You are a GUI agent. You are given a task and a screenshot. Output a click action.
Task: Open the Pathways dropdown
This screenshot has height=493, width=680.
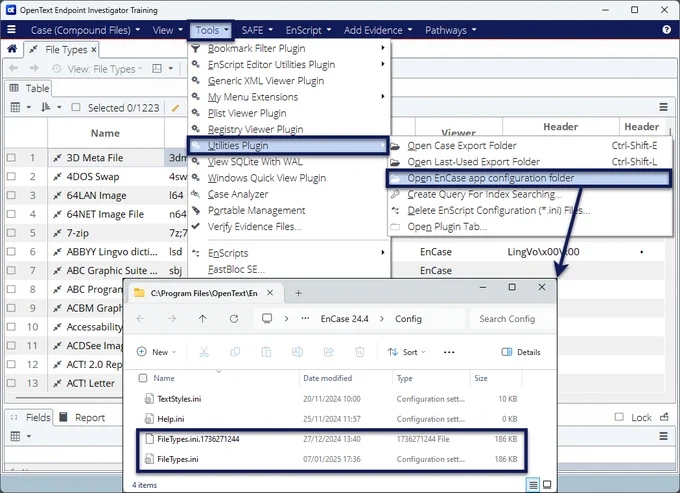(451, 30)
